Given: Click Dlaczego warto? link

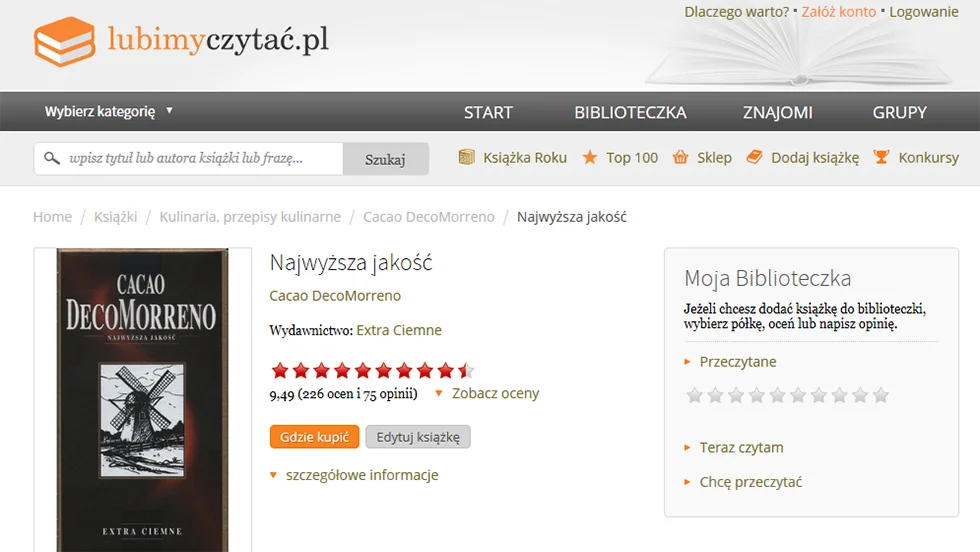Looking at the screenshot, I should coord(736,12).
